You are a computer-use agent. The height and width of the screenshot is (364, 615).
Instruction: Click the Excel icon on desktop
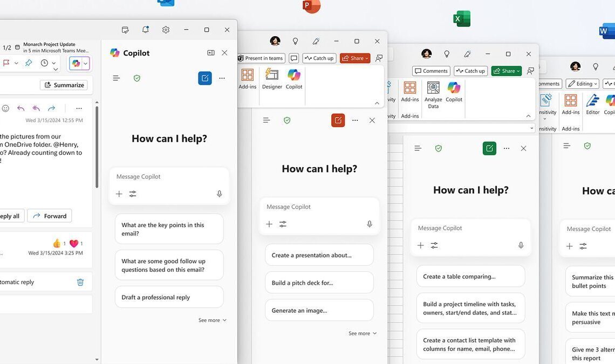pyautogui.click(x=462, y=18)
